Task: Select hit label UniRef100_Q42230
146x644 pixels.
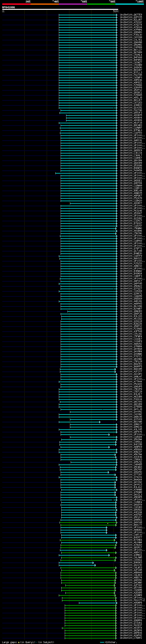Action: point(131,565)
